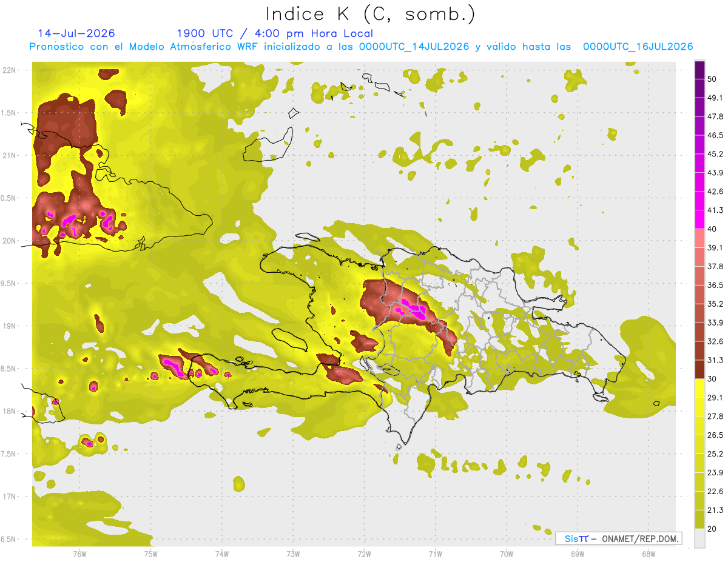Click the date label '14-Jul-2026'
The width and height of the screenshot is (728, 562).
76,33
